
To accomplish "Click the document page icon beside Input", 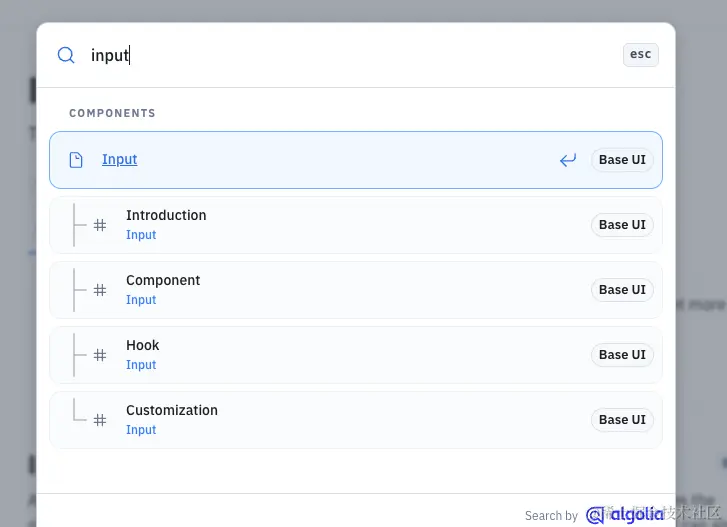I will click(76, 160).
